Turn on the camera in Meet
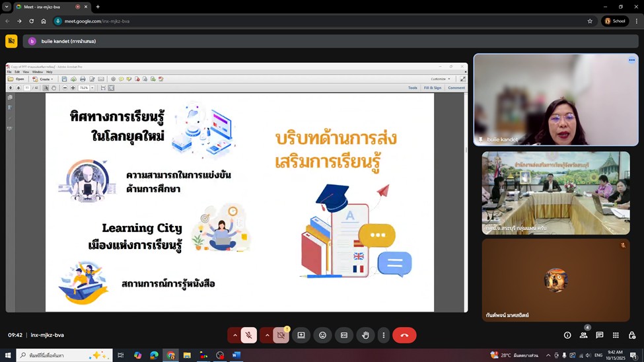The width and height of the screenshot is (644, 362). (x=281, y=336)
